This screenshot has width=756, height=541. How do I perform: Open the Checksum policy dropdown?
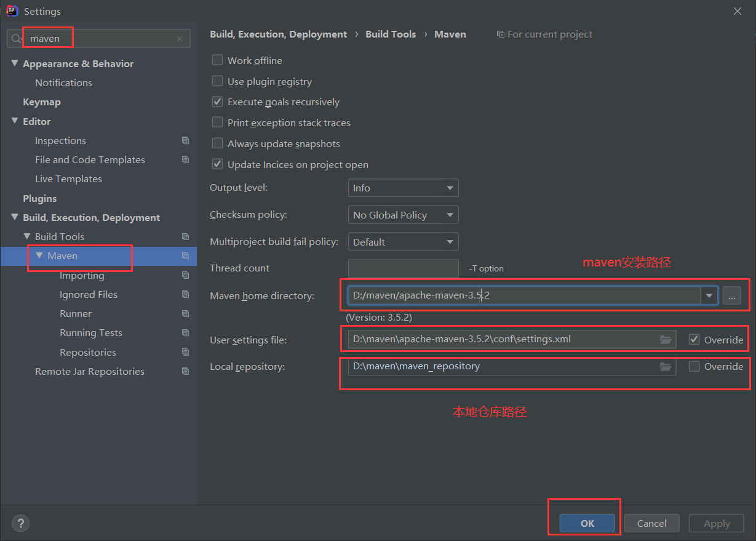pos(403,215)
